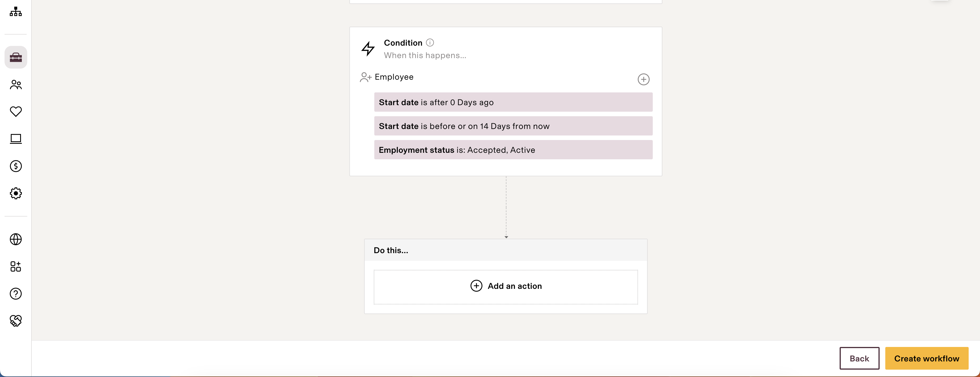Click Add an action
980x377 pixels.
506,286
